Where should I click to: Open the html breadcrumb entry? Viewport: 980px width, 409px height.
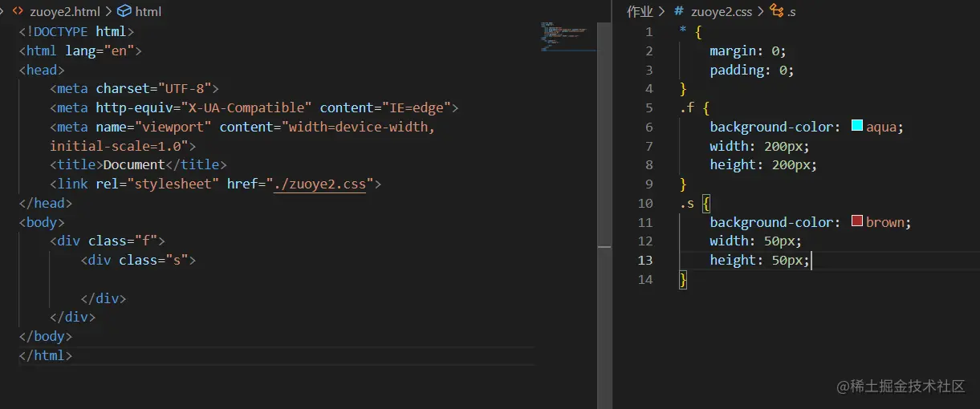[x=148, y=11]
